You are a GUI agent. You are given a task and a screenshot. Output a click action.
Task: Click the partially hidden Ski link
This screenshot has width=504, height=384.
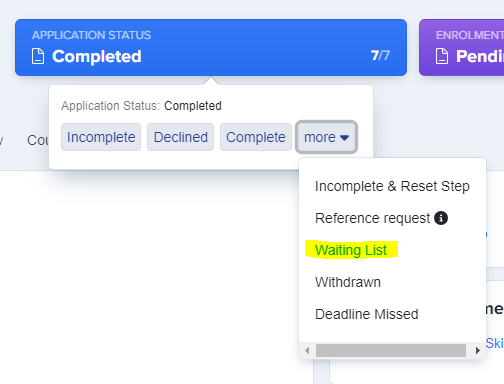pyautogui.click(x=495, y=343)
